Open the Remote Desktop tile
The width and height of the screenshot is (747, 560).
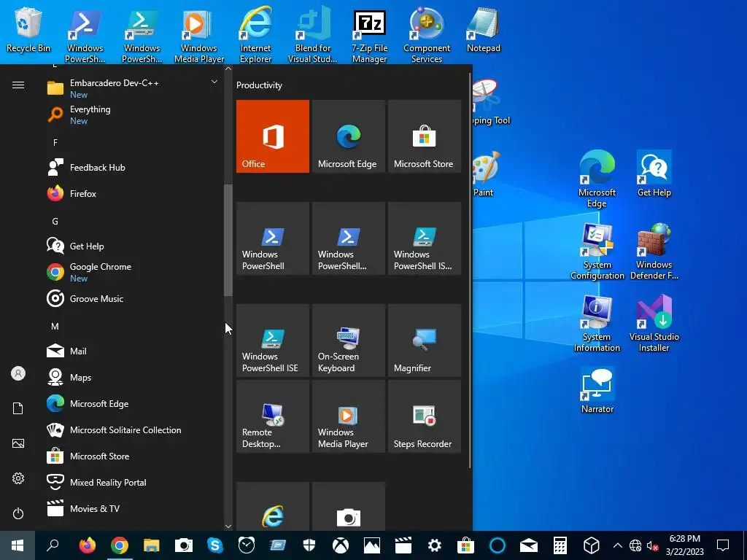273,416
